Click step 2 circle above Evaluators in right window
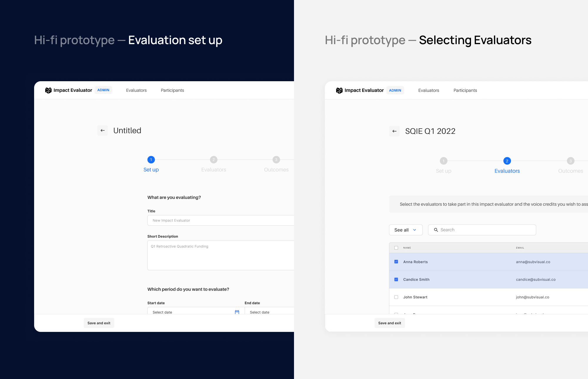The height and width of the screenshot is (379, 588). (507, 161)
